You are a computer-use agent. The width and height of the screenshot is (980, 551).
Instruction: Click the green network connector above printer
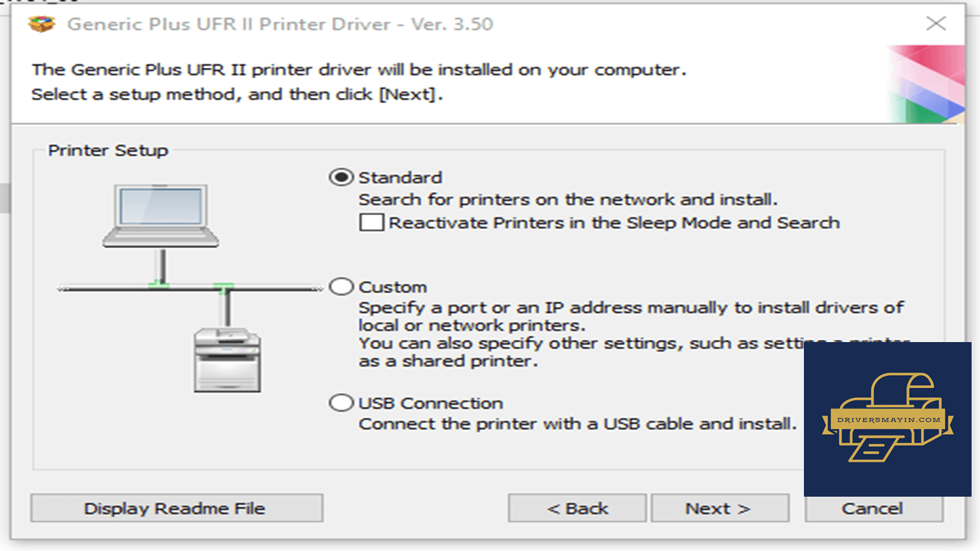pyautogui.click(x=224, y=288)
